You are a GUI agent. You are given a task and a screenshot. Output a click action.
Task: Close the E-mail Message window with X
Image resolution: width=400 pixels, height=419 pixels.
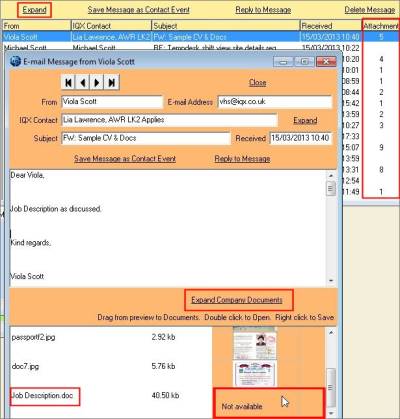[326, 62]
